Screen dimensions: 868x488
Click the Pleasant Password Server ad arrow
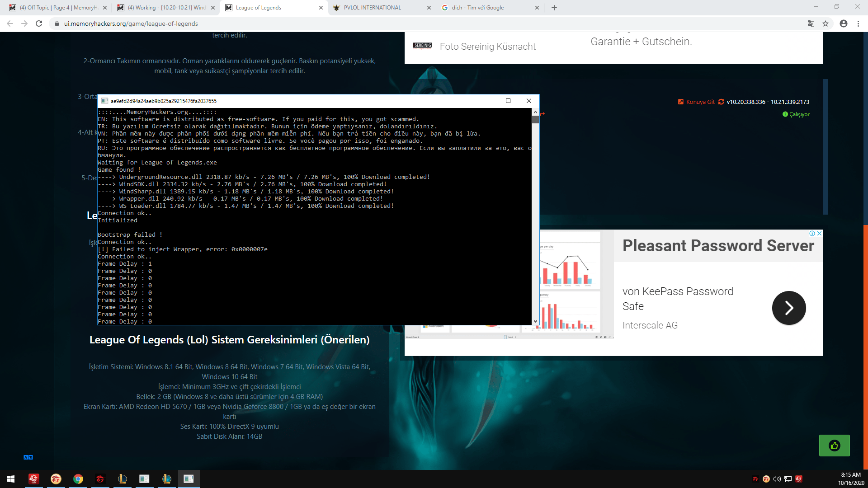click(x=789, y=308)
